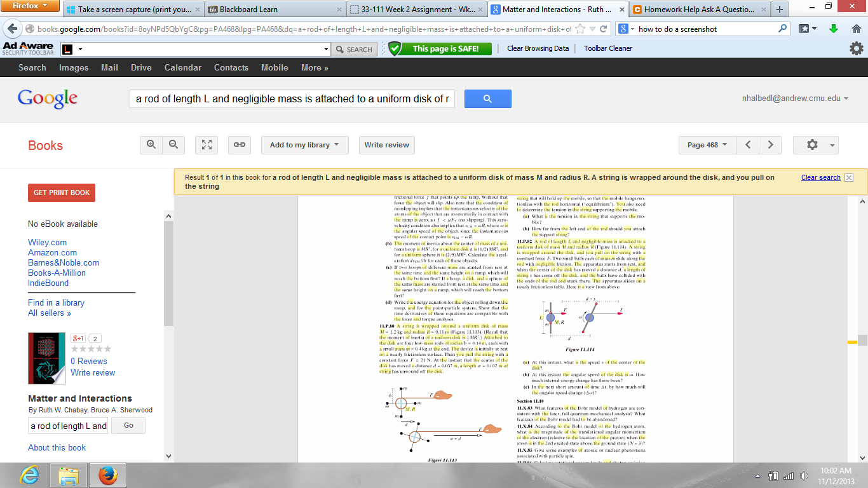The height and width of the screenshot is (488, 868).
Task: Open the More » menu in Google bar
Action: click(x=315, y=67)
